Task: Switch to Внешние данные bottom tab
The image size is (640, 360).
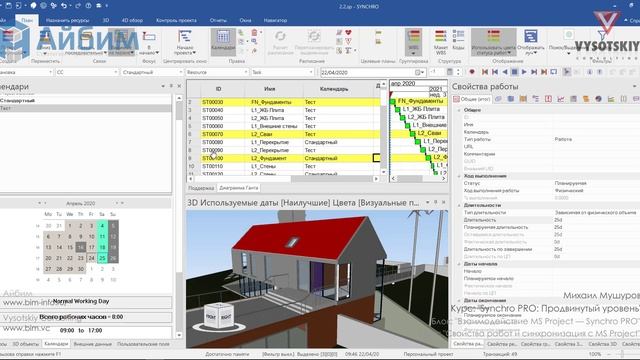Action: [x=93, y=344]
